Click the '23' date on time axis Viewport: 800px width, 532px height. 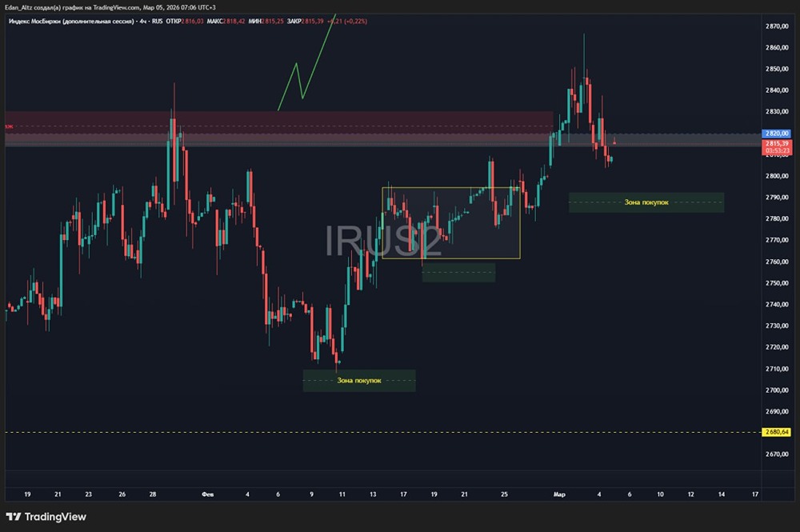coord(88,494)
